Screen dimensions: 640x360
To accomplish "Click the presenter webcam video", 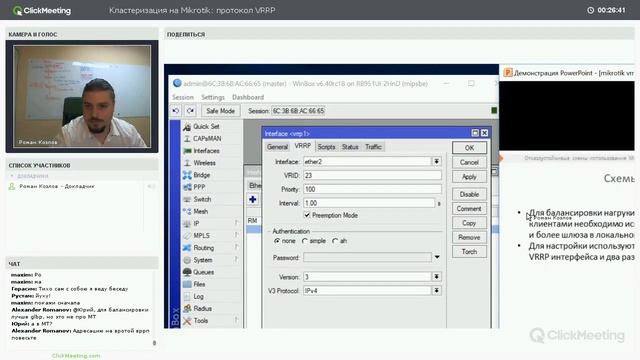I will 82,96.
